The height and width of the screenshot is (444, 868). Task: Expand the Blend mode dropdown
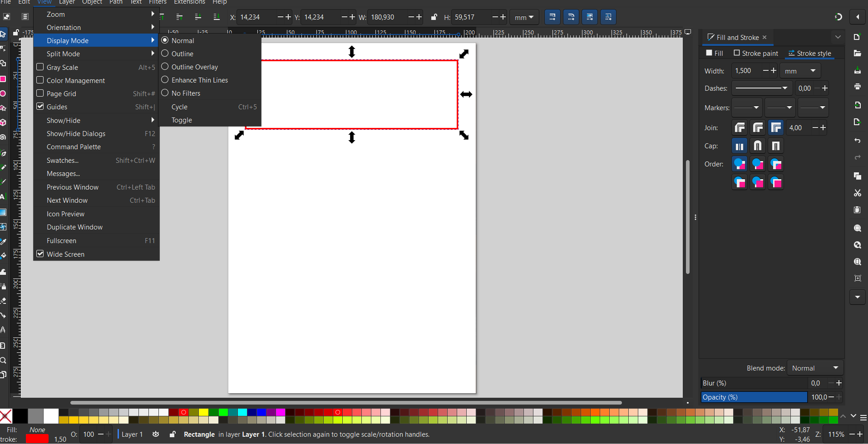point(815,368)
